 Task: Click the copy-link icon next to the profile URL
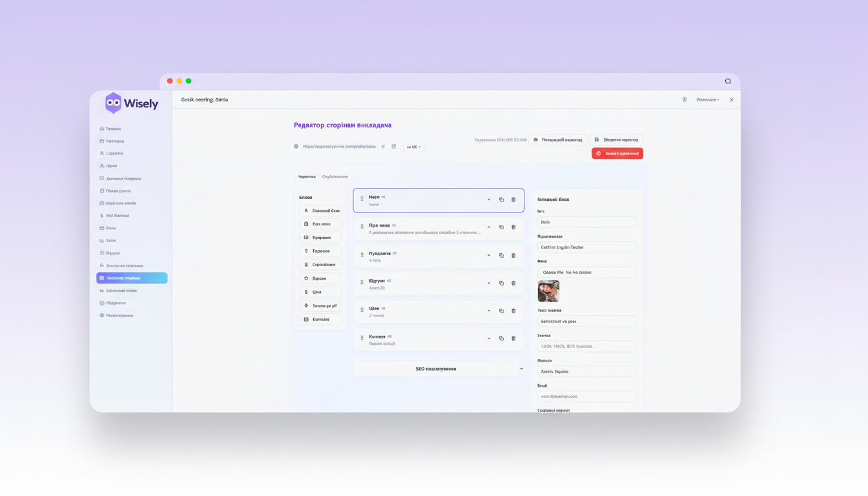point(383,147)
